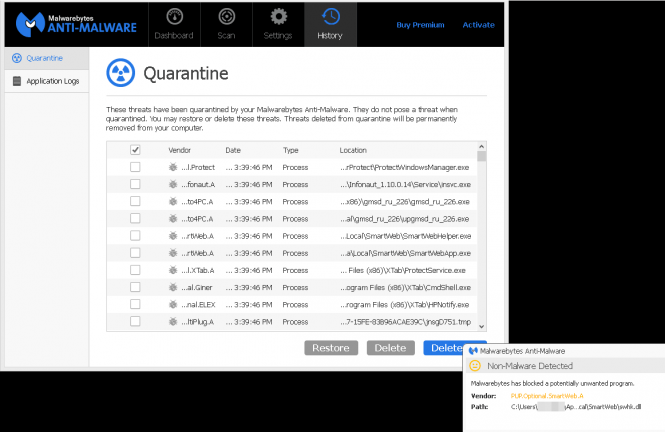665x432 pixels.
Task: Click scrollbar down arrow in quarantine list
Action: pyautogui.click(x=481, y=326)
